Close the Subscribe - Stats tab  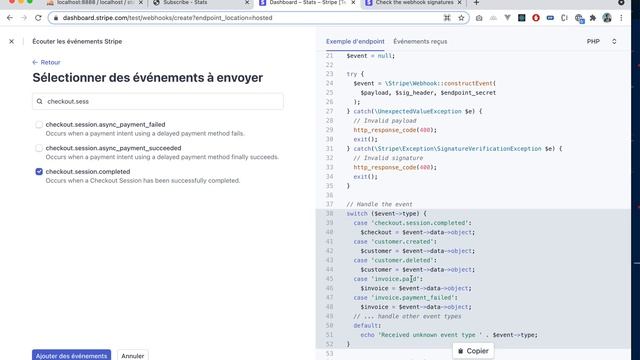[247, 3]
